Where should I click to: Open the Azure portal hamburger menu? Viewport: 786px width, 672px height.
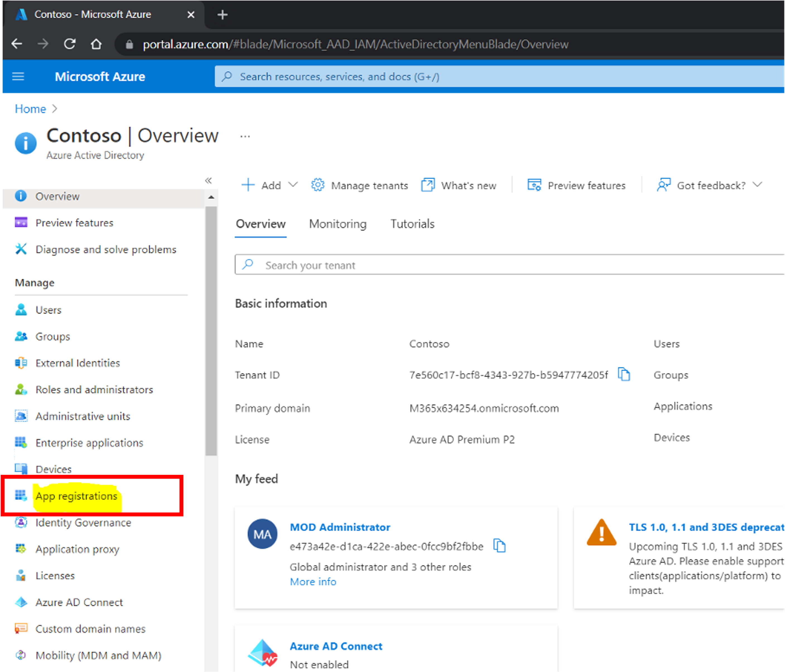(x=18, y=77)
